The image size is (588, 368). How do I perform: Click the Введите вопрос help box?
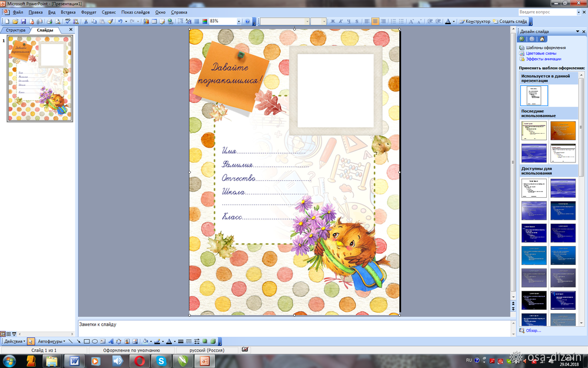coord(547,12)
